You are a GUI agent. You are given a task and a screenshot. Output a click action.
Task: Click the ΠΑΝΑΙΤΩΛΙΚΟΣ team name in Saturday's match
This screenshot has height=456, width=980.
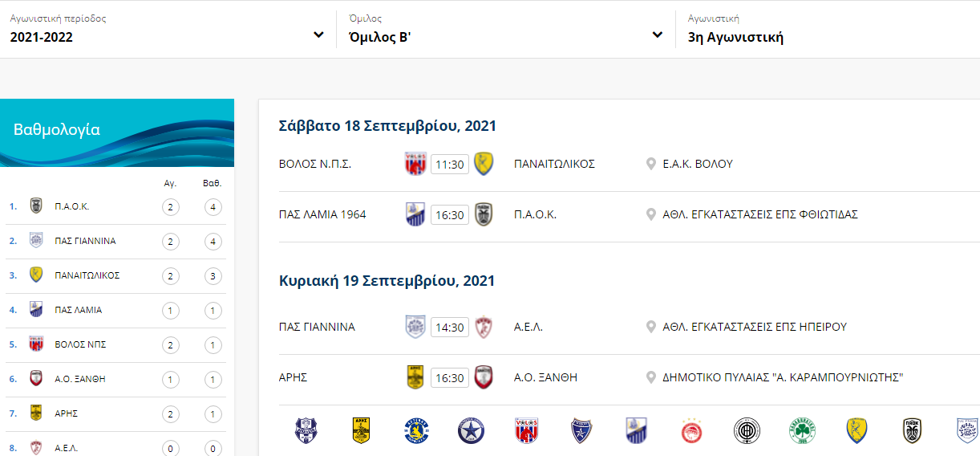(554, 164)
